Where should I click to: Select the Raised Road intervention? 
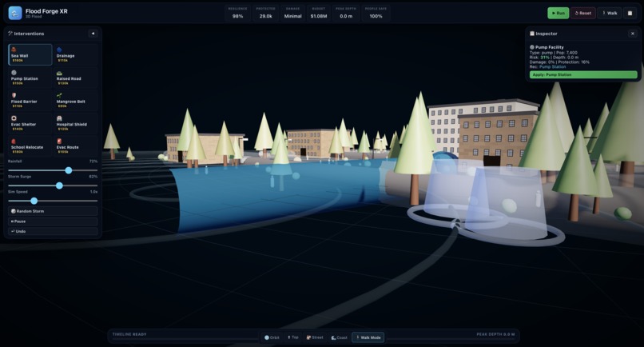point(76,78)
